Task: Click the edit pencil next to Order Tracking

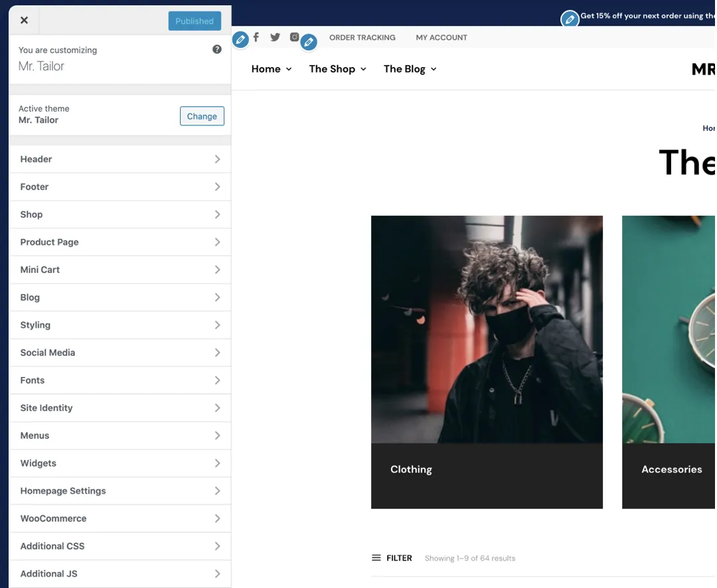Action: pyautogui.click(x=309, y=42)
